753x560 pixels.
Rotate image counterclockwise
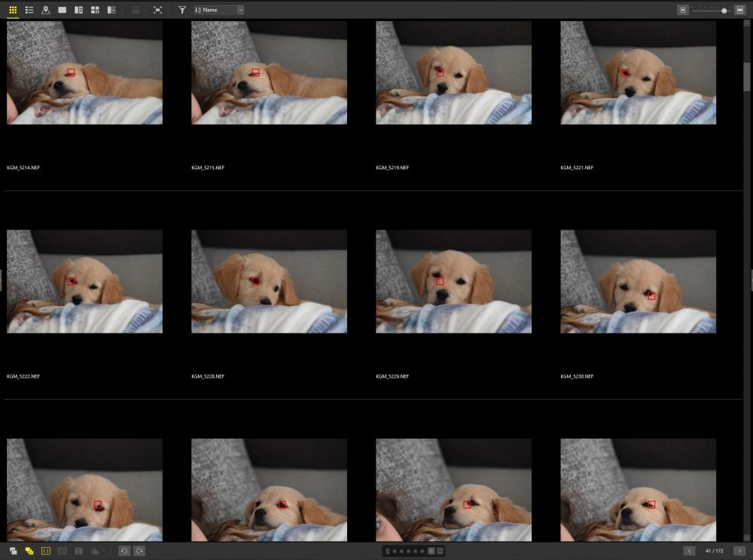pos(124,551)
